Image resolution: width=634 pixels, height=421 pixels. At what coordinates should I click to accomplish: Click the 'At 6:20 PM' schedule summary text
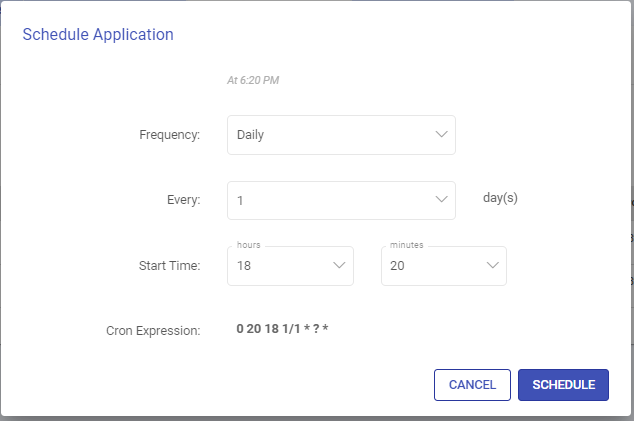click(253, 80)
